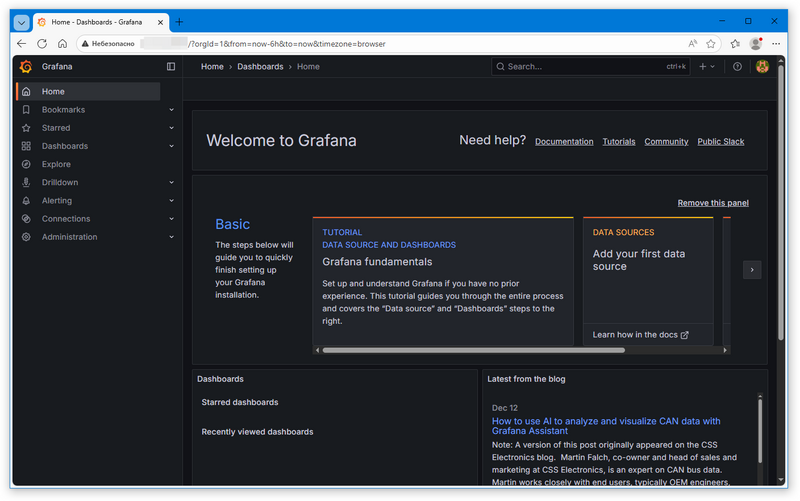800x501 pixels.
Task: Expand the Administration section chevron
Action: click(x=171, y=237)
